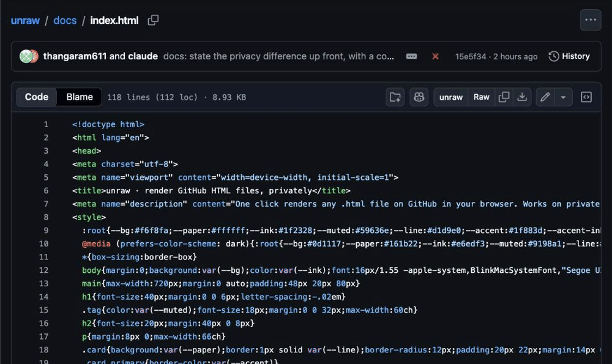This screenshot has height=364, width=612.
Task: Select line number 1
Action: pos(46,124)
